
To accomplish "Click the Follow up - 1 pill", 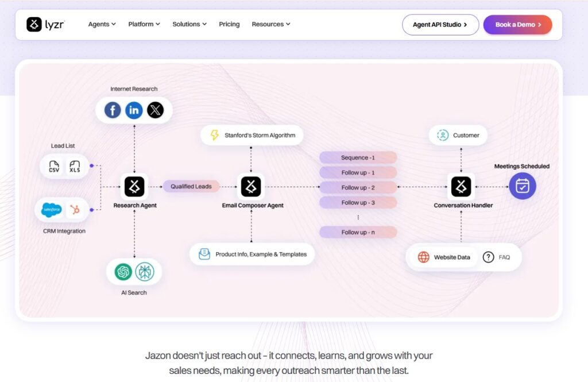I will coord(358,172).
